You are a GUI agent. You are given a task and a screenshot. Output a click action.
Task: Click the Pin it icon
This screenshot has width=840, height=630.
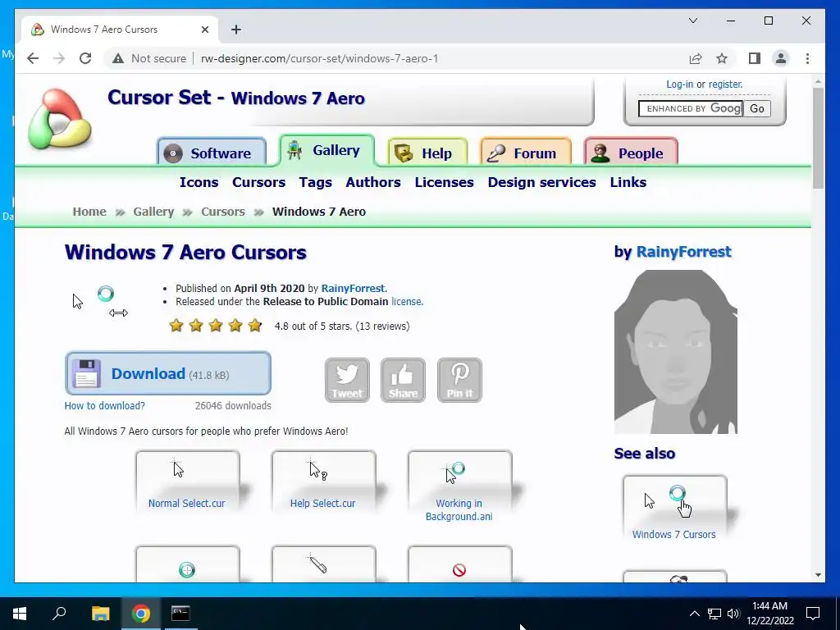pos(459,380)
